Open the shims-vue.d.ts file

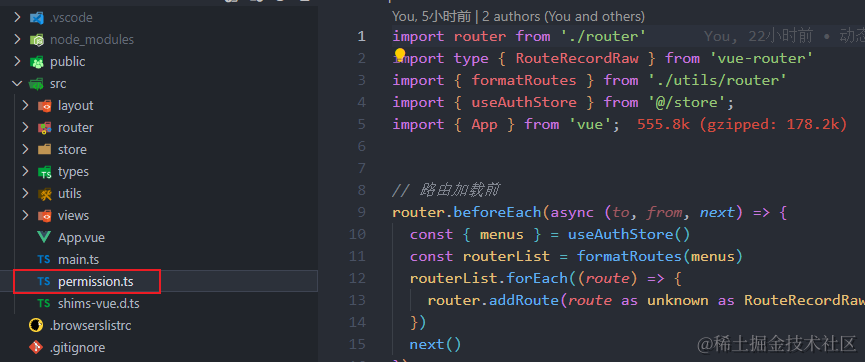[x=99, y=304]
